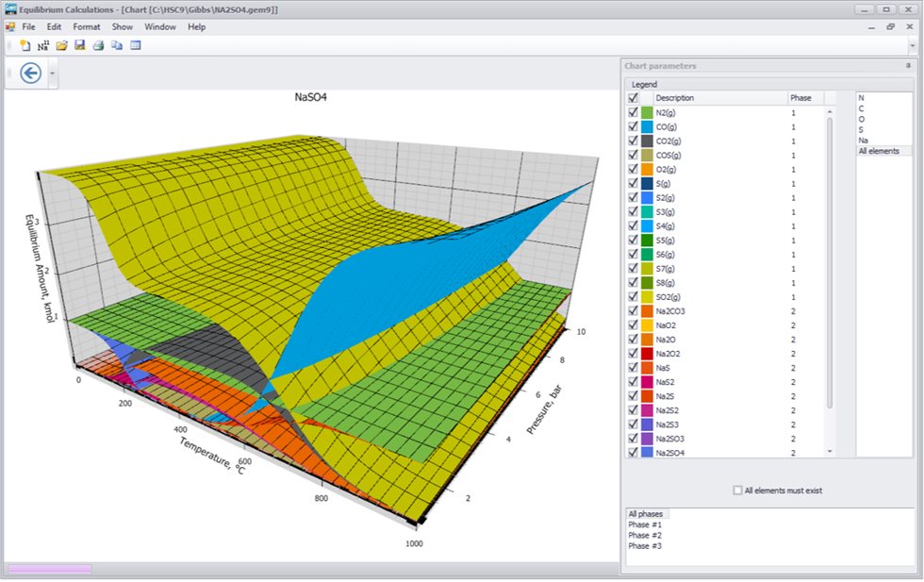Image resolution: width=924 pixels, height=582 pixels.
Task: Go back with the blue arrow button
Action: coord(30,73)
